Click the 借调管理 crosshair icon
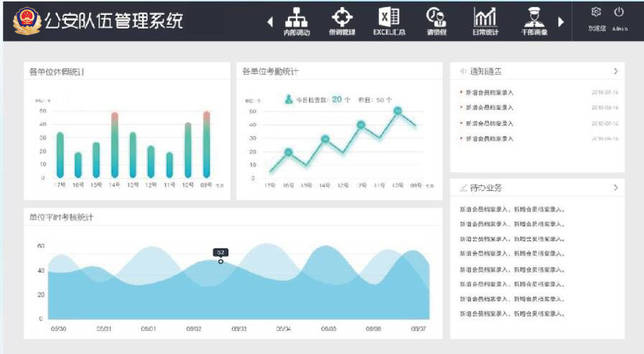This screenshot has height=354, width=644. click(342, 17)
